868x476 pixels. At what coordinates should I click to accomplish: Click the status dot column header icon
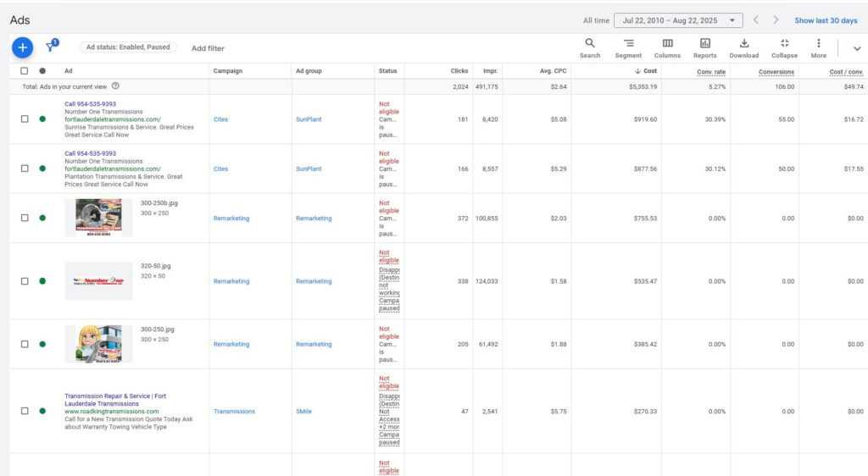[x=42, y=71]
